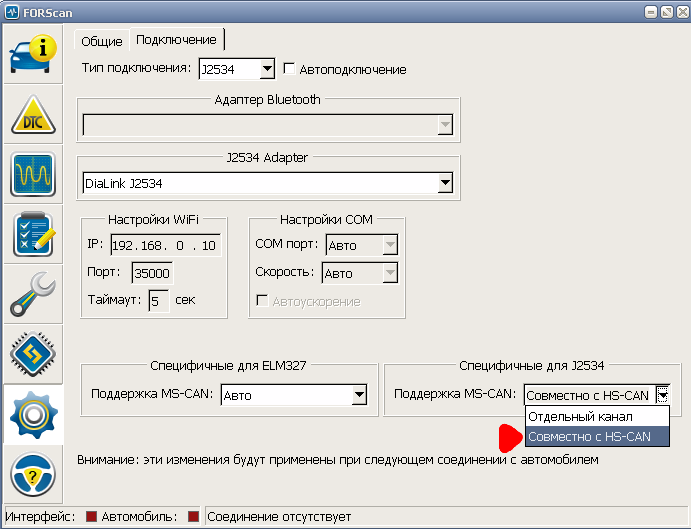Image resolution: width=691 pixels, height=529 pixels.
Task: Click the WiFi IP address field
Action: coord(165,246)
